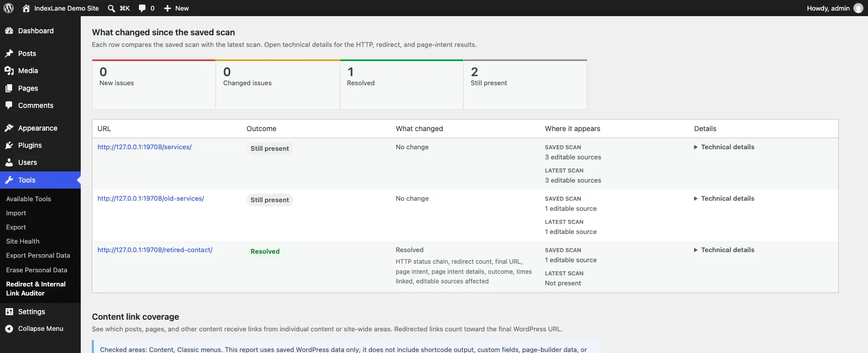Open Site Health submenu item
This screenshot has width=868, height=353.
click(x=23, y=242)
